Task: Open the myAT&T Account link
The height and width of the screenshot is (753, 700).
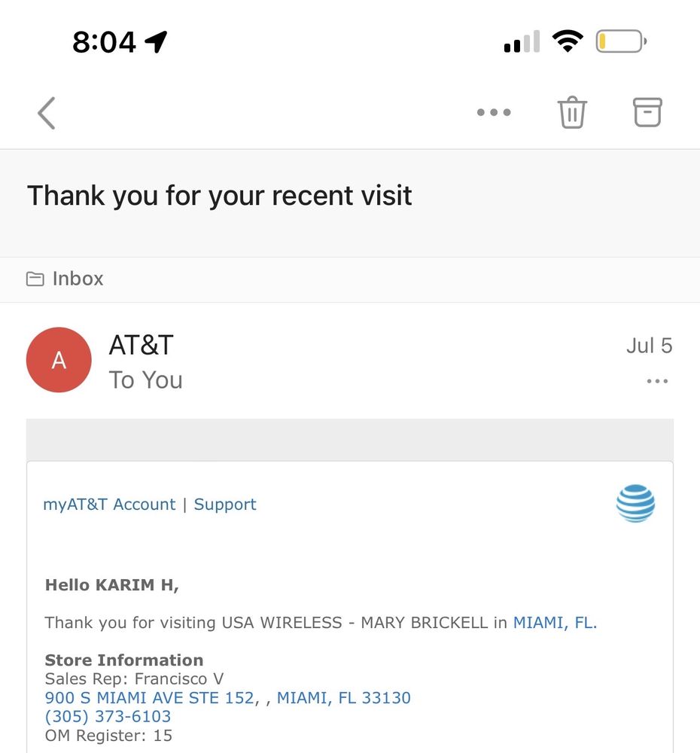Action: point(109,505)
